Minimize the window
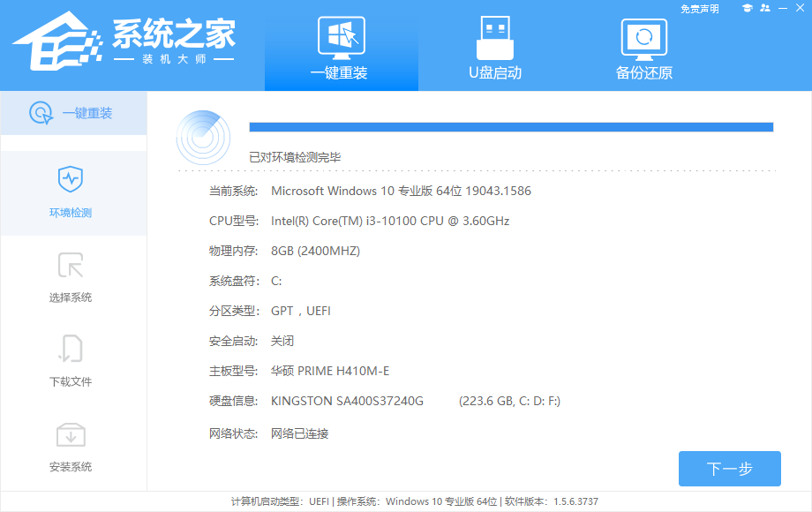The height and width of the screenshot is (512, 812). pos(783,8)
